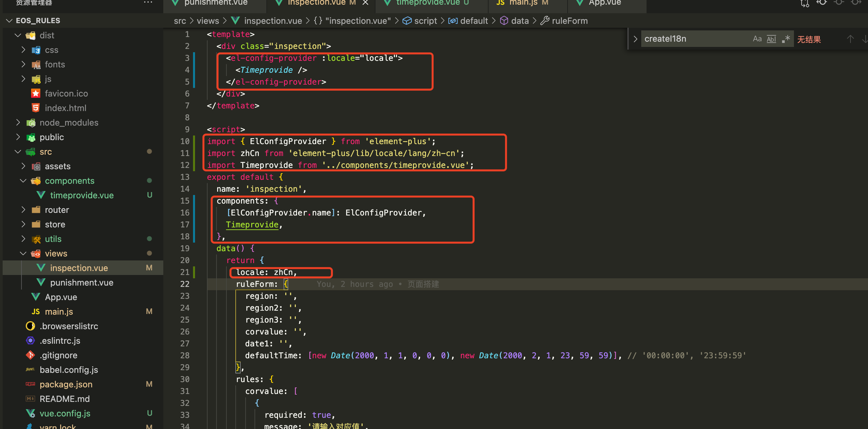Go to previous match arrow
The image size is (868, 429).
[x=850, y=39]
